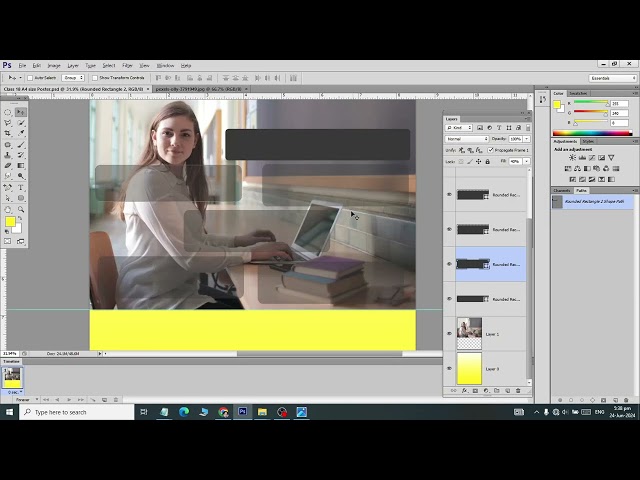Image resolution: width=640 pixels, height=480 pixels.
Task: Swap foreground and background colors
Action: [20, 219]
